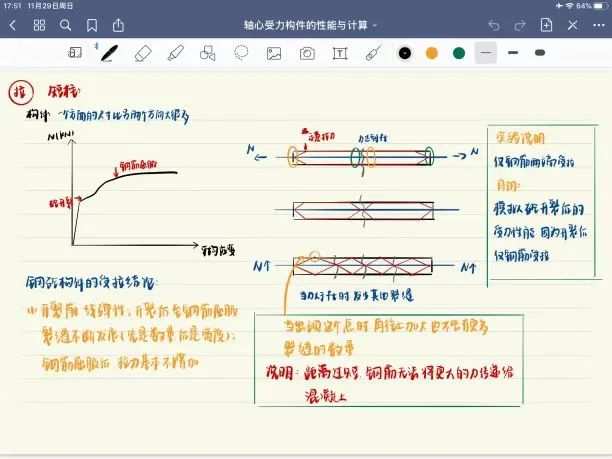Select the medium stroke width

[513, 53]
